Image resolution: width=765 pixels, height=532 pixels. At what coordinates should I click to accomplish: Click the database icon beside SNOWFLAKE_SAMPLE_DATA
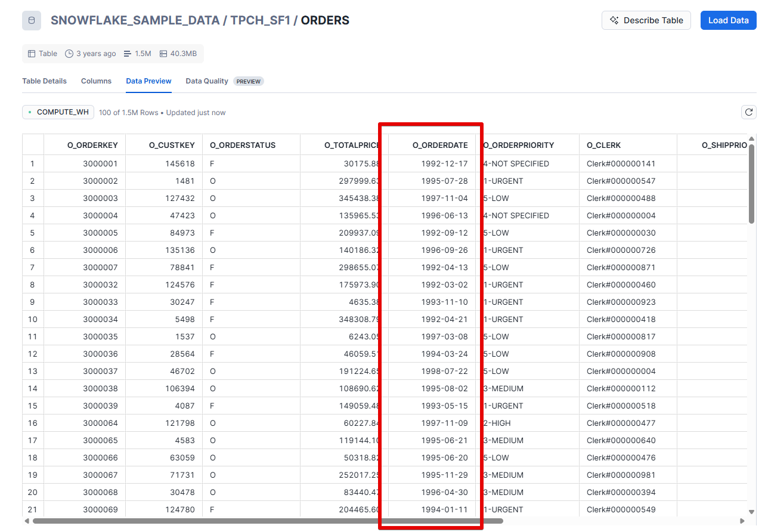coord(32,20)
